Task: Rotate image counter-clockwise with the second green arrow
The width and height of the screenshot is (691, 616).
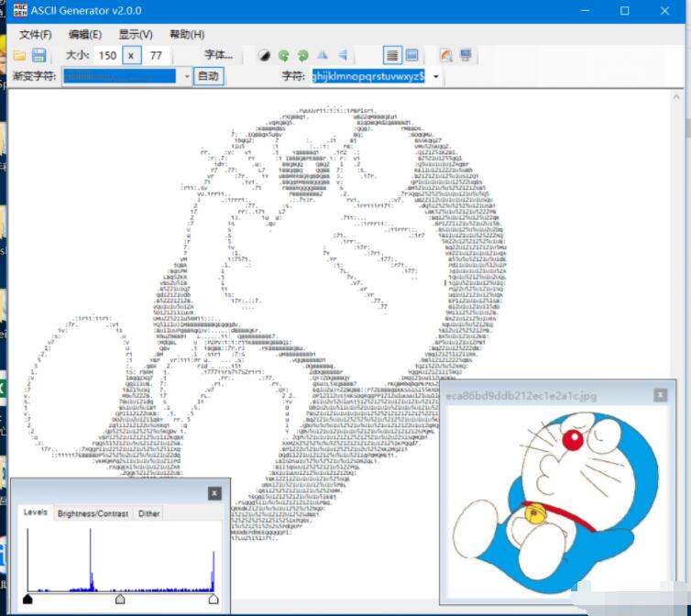Action: [302, 56]
